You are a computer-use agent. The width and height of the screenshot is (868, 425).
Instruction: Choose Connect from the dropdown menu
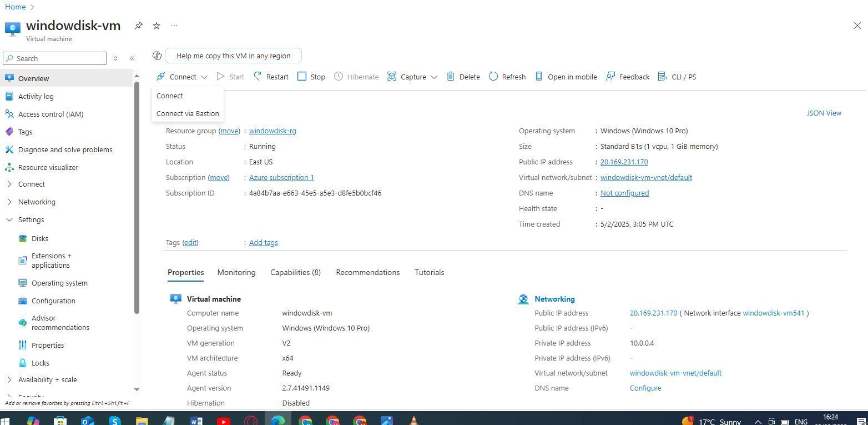pyautogui.click(x=170, y=96)
